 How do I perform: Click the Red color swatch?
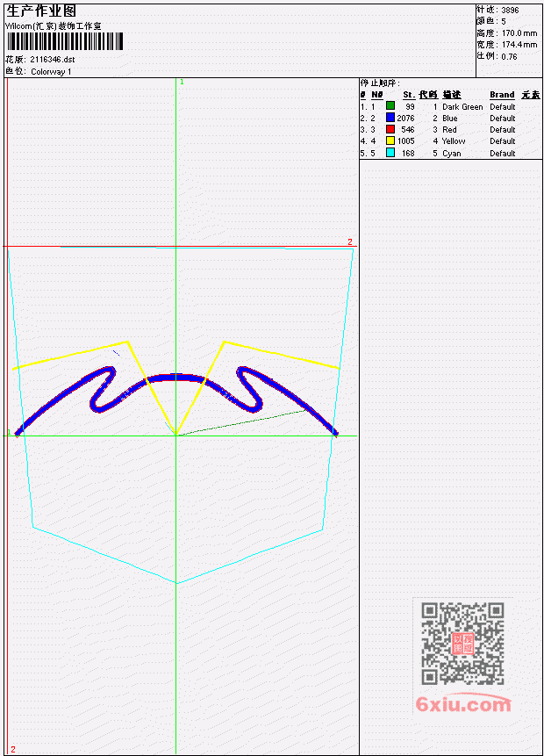coord(390,129)
